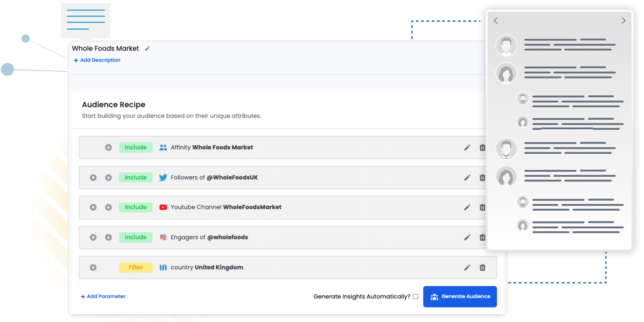Click the Whole Foods Market title text

pyautogui.click(x=105, y=48)
